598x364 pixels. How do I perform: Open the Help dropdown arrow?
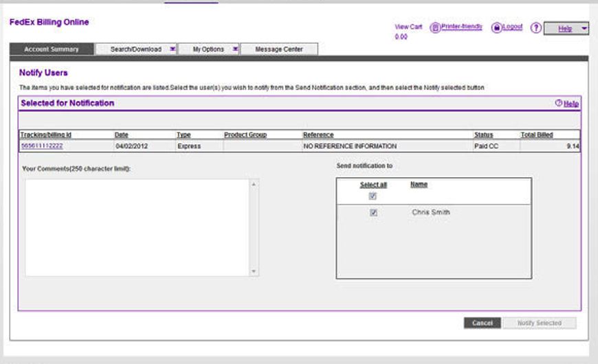(584, 28)
